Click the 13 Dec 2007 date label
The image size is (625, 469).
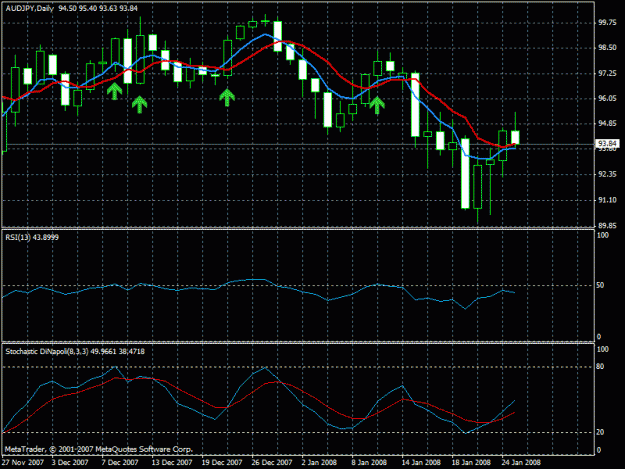[172, 462]
